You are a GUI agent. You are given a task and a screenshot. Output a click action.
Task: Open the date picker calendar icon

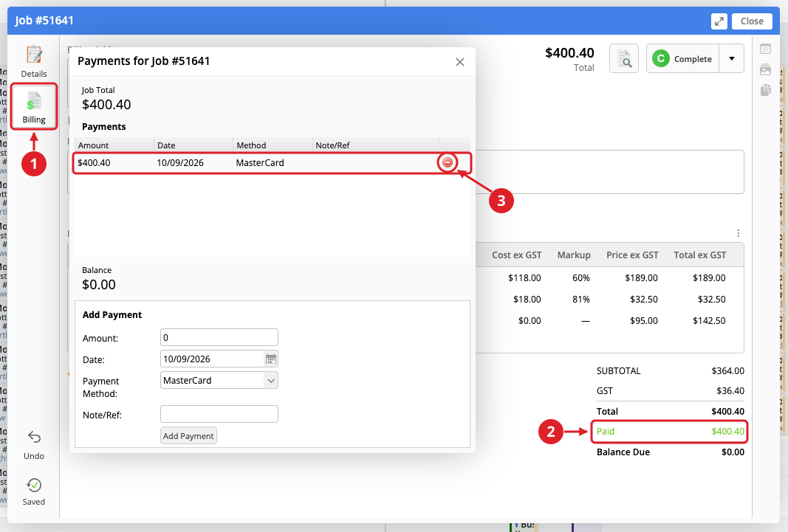[x=270, y=359]
